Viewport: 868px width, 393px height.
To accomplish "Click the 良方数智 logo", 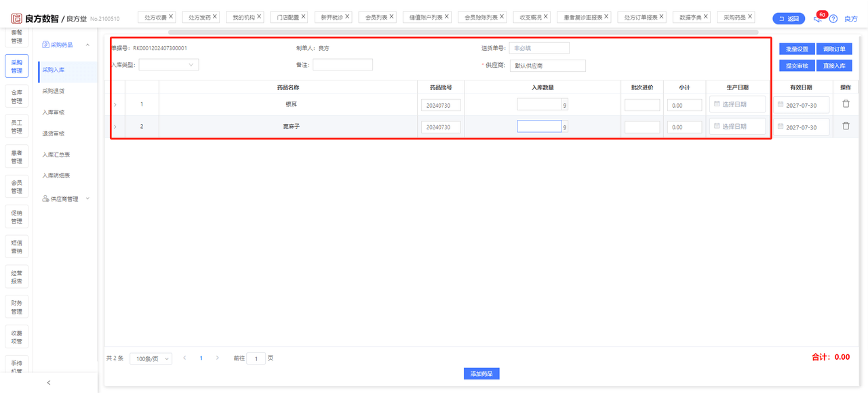I will pos(34,18).
